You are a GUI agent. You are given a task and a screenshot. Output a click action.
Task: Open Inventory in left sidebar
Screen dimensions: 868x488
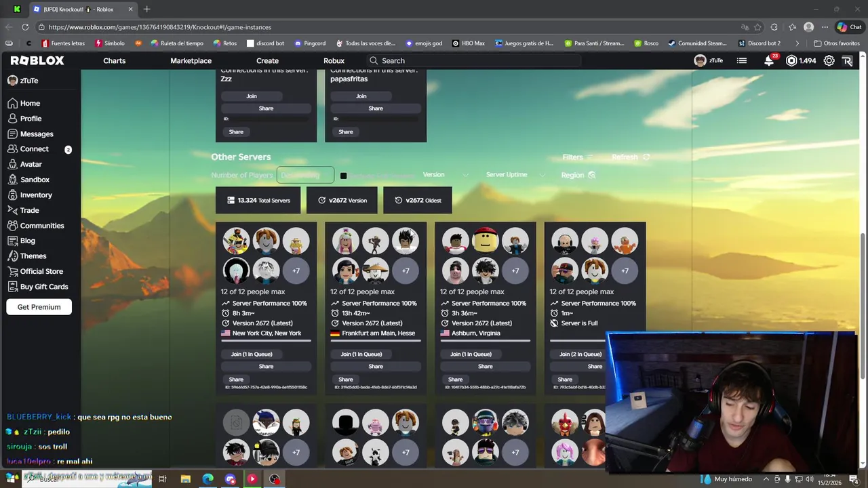tap(30, 195)
